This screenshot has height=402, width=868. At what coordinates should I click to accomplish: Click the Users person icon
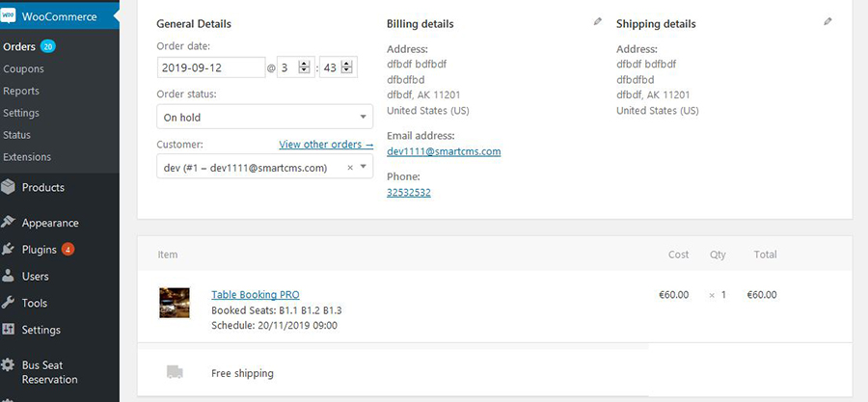point(9,277)
